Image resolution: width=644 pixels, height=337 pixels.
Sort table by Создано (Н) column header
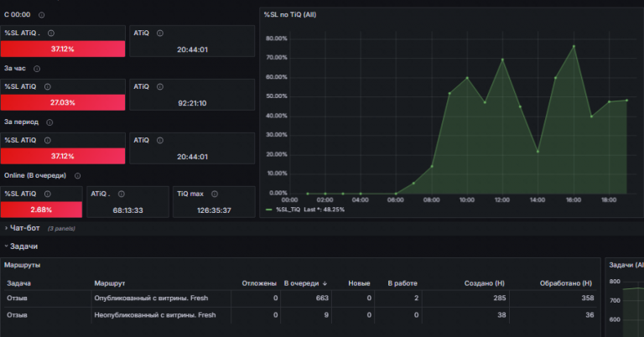click(484, 283)
